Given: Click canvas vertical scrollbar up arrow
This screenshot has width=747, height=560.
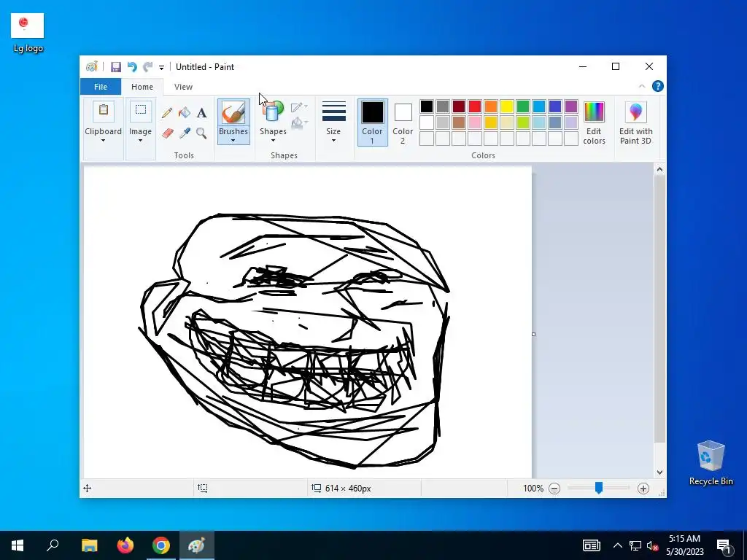Looking at the screenshot, I should [659, 169].
